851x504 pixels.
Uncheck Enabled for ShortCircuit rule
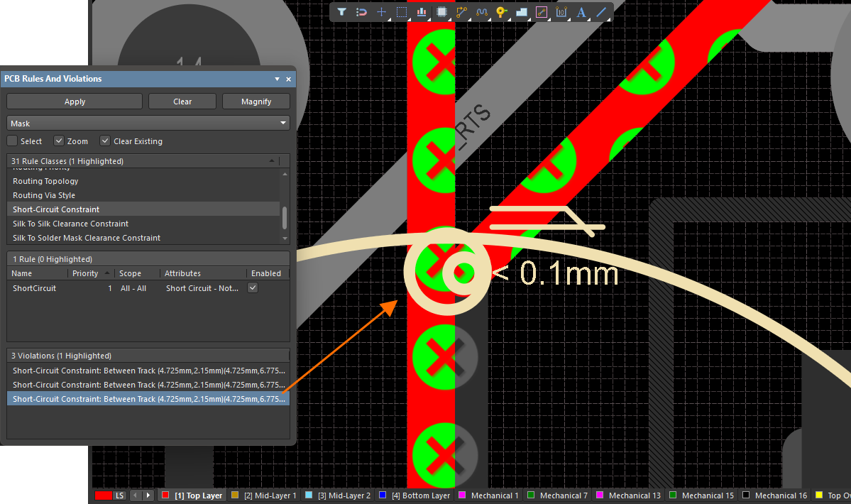(x=253, y=287)
